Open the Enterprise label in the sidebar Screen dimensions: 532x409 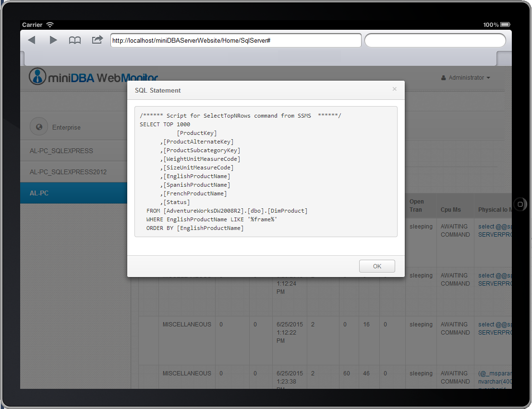click(x=66, y=128)
